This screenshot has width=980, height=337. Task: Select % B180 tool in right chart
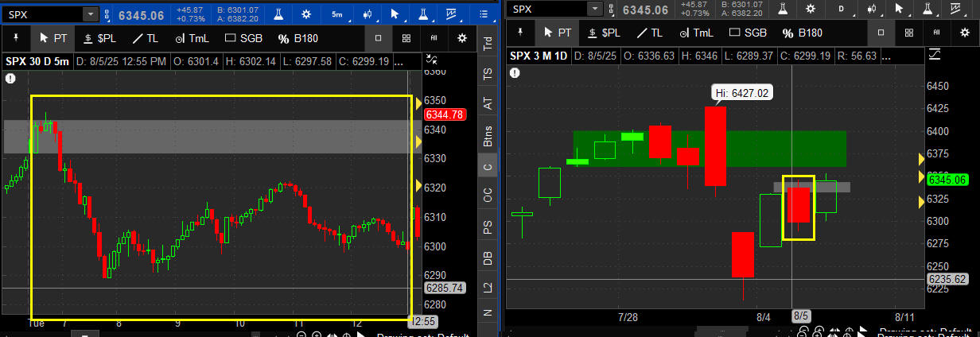803,32
